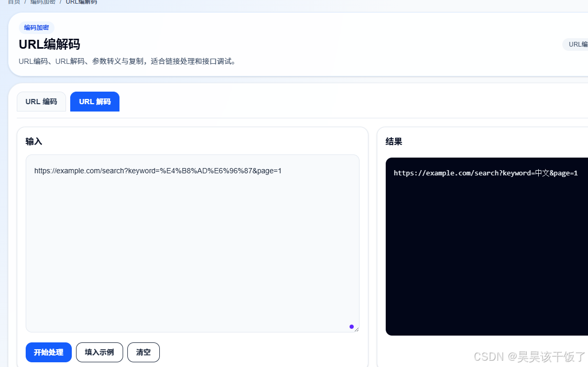Select the URL 解码 tab

point(95,102)
